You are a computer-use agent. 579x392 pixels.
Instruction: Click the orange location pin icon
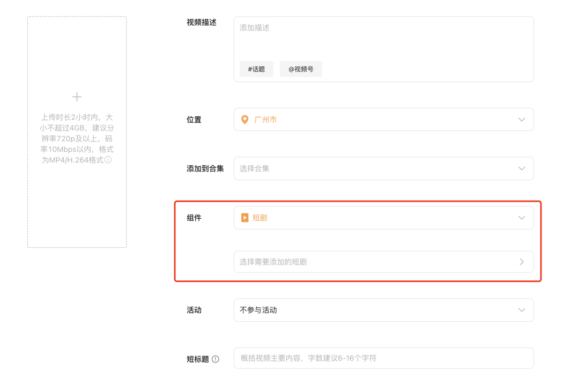tap(245, 120)
